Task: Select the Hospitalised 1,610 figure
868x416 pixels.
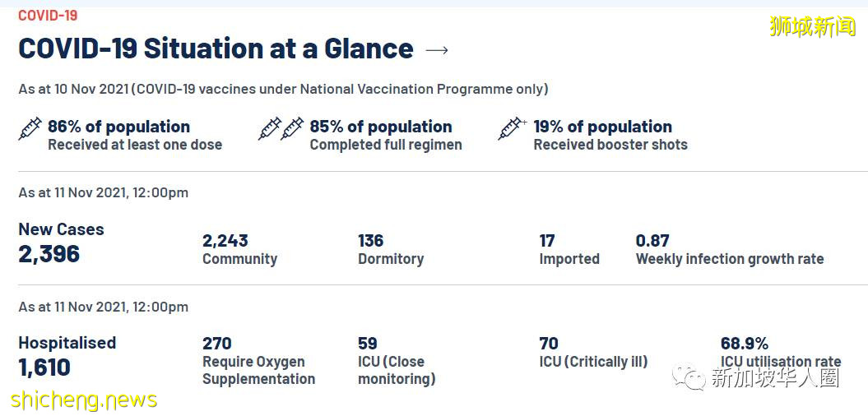Action: point(44,367)
